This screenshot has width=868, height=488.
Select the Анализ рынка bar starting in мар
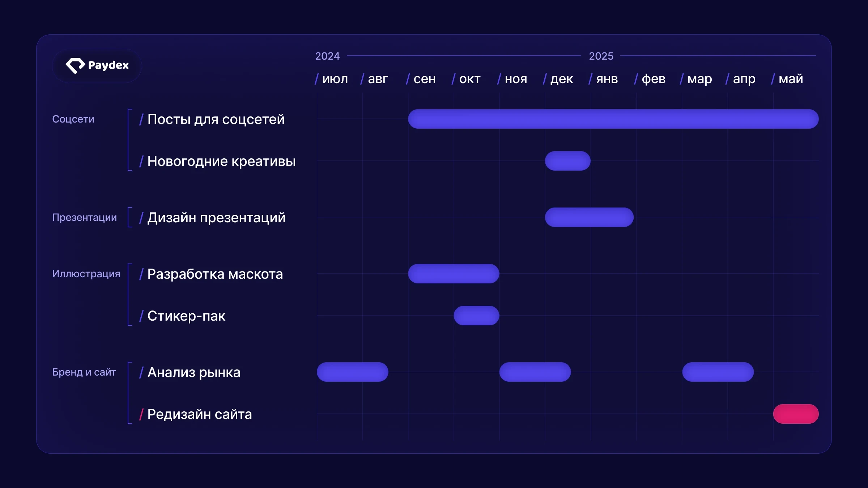tap(718, 372)
